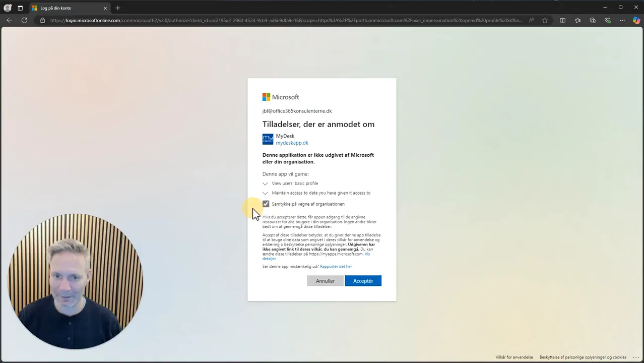Click the Microsoft logo in dialog
644x363 pixels.
pyautogui.click(x=281, y=97)
